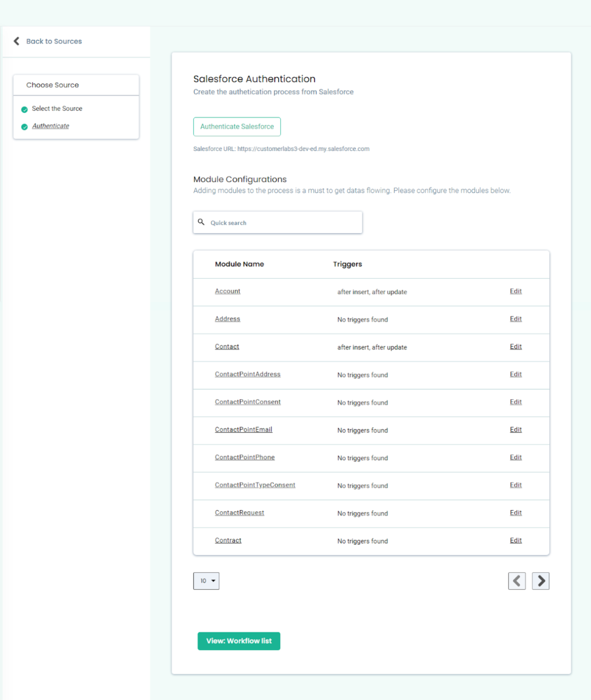Click Edit in the Contact row

tap(516, 347)
